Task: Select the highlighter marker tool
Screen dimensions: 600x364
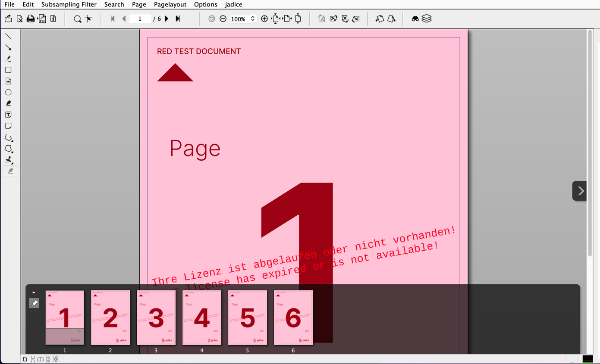Action: [x=8, y=103]
